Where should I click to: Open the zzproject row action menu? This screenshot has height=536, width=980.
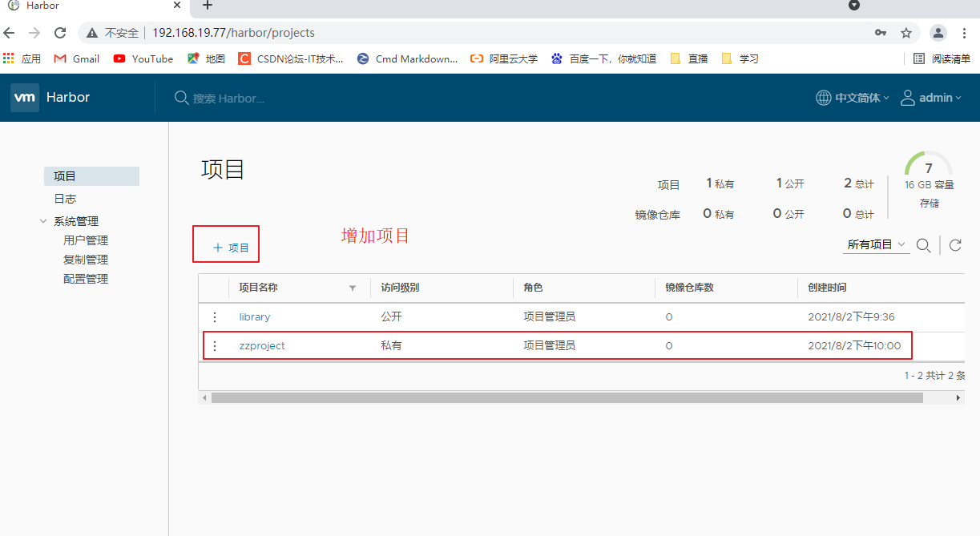[214, 346]
